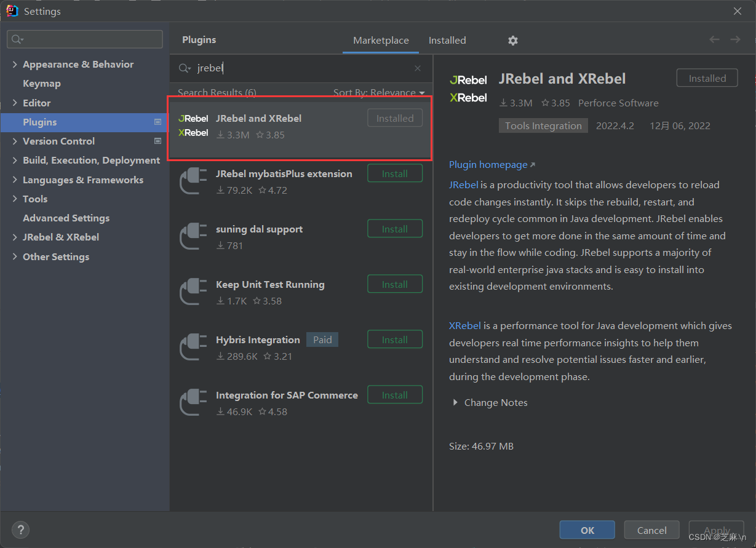Click the Cancel button
The width and height of the screenshot is (756, 548).
(652, 530)
